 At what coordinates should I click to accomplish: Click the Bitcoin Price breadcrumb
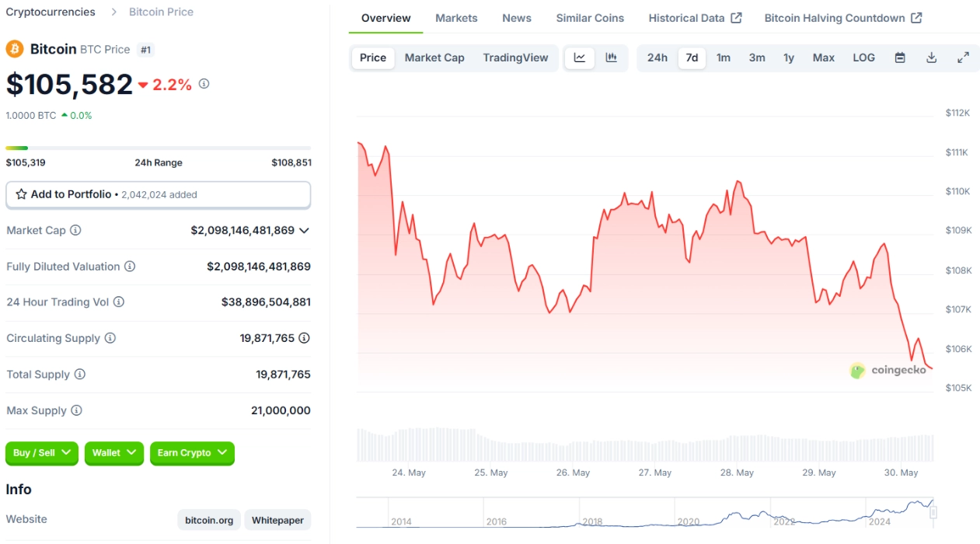[161, 12]
